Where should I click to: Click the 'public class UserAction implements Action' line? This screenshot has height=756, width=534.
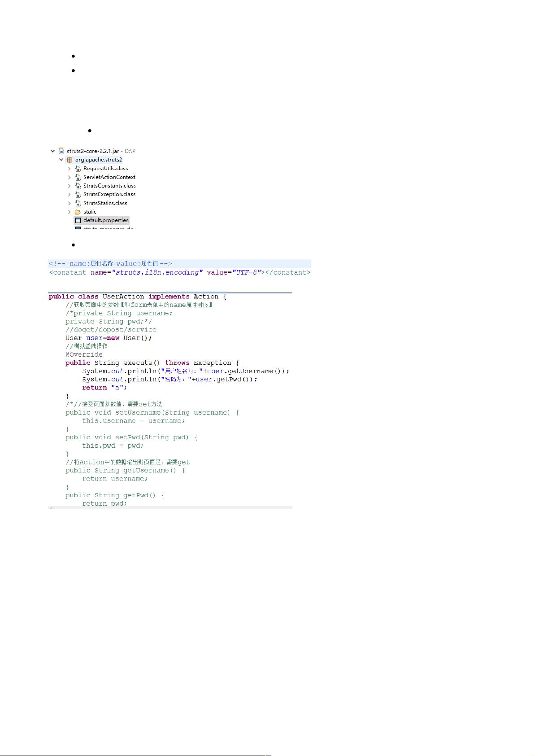click(x=138, y=297)
